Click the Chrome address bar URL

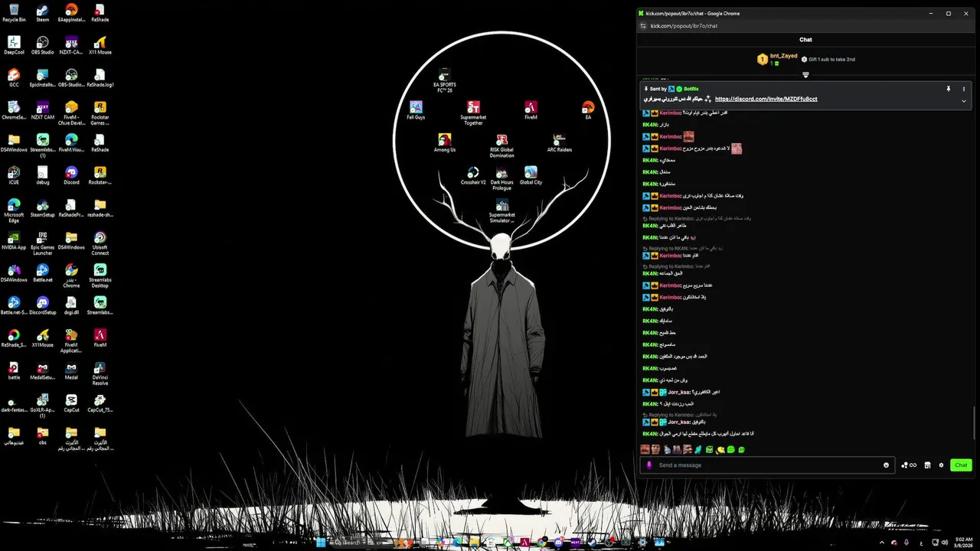click(x=684, y=26)
